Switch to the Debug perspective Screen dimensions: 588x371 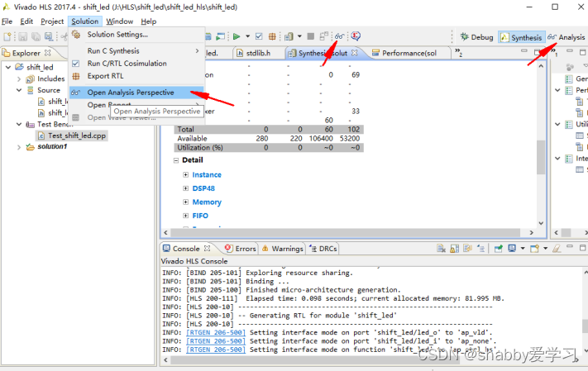coord(476,37)
